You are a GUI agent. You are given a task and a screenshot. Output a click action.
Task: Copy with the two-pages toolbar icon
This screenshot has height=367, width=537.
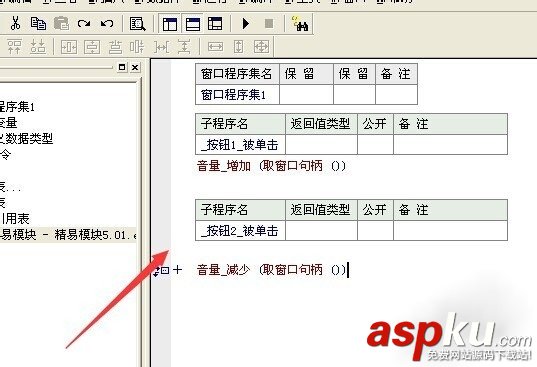coord(38,24)
